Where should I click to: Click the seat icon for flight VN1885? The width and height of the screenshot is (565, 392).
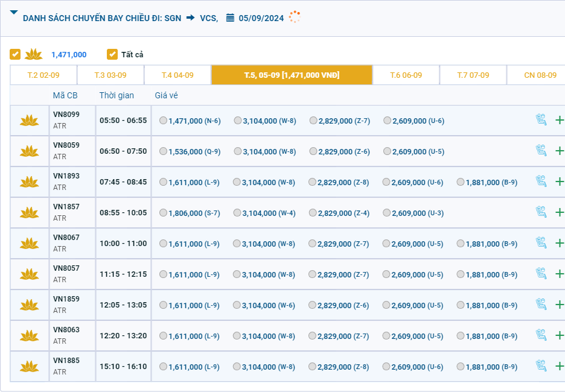541,366
